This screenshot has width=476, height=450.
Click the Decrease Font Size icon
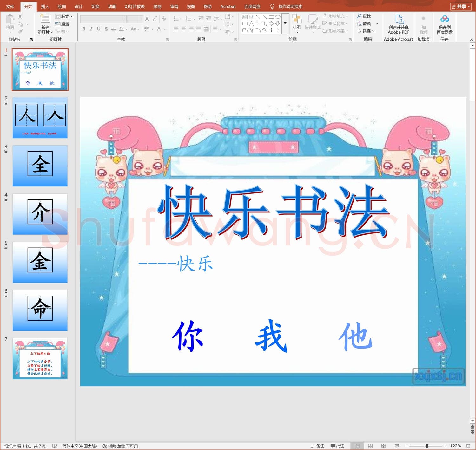pos(155,19)
